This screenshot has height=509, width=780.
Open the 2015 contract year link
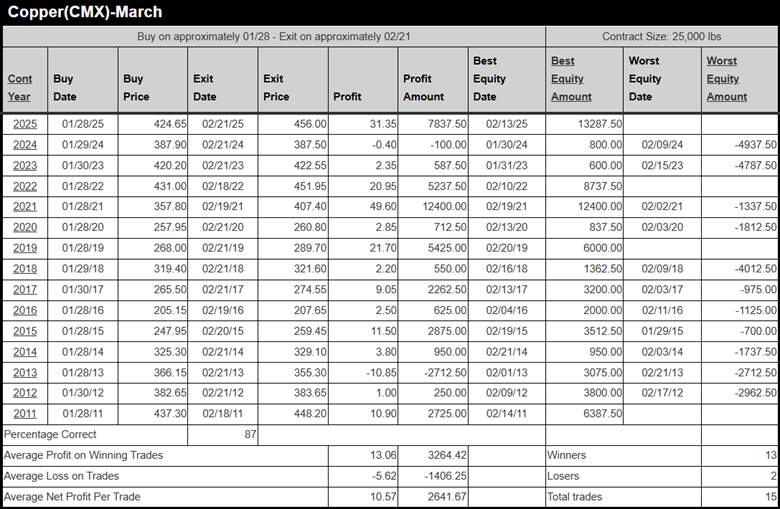pos(25,331)
